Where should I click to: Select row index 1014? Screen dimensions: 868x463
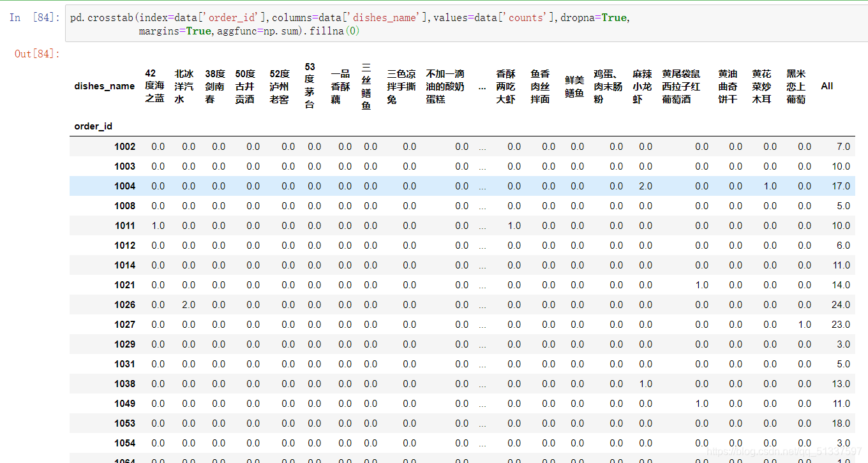tap(125, 265)
